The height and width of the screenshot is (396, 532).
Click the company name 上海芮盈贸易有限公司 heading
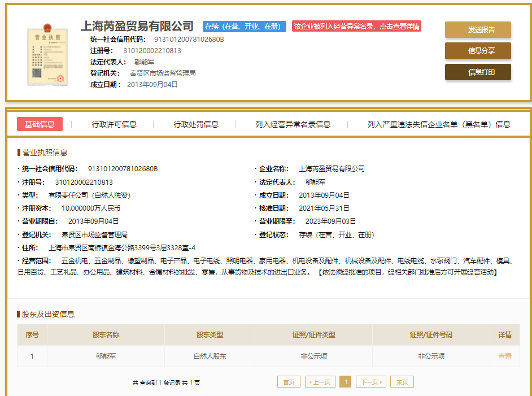pos(136,25)
